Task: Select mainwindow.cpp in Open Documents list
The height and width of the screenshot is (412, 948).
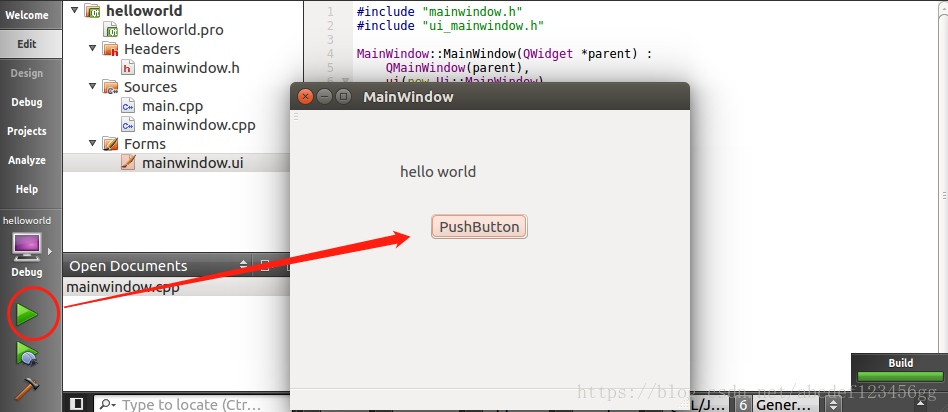Action: [x=123, y=287]
